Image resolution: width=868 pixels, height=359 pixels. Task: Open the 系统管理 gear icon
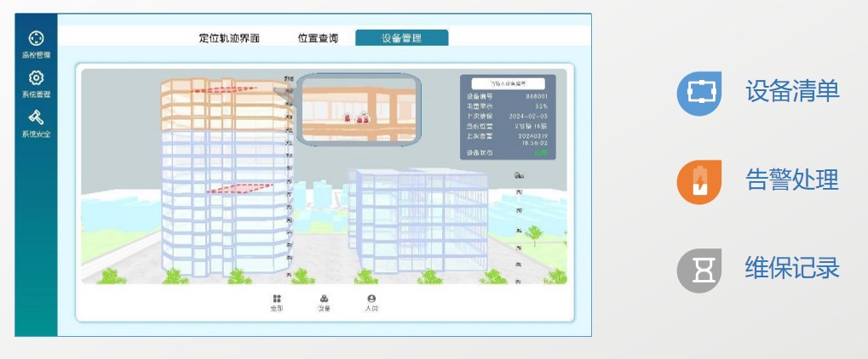[x=36, y=78]
